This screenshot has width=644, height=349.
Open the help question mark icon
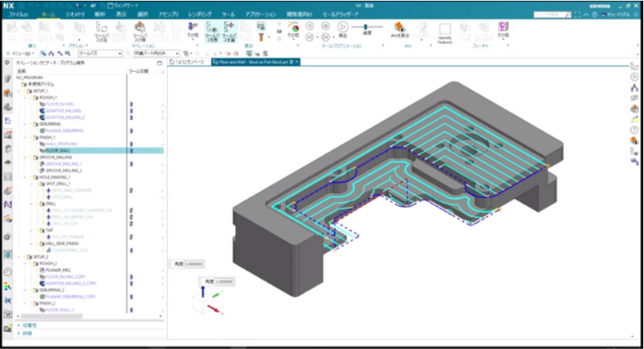[x=594, y=14]
